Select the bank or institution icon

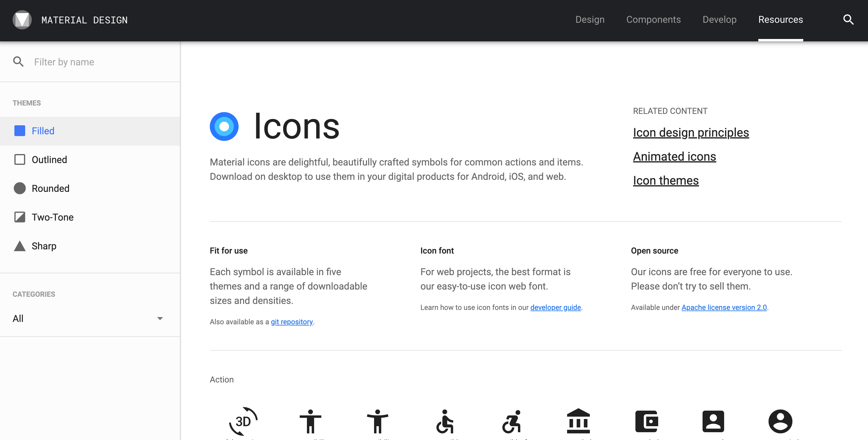coord(580,421)
